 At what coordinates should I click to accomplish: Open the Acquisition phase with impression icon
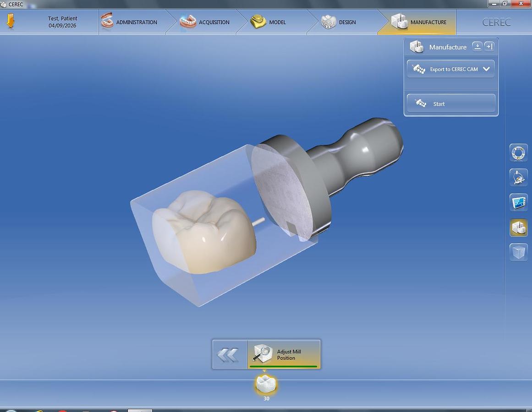pos(188,22)
